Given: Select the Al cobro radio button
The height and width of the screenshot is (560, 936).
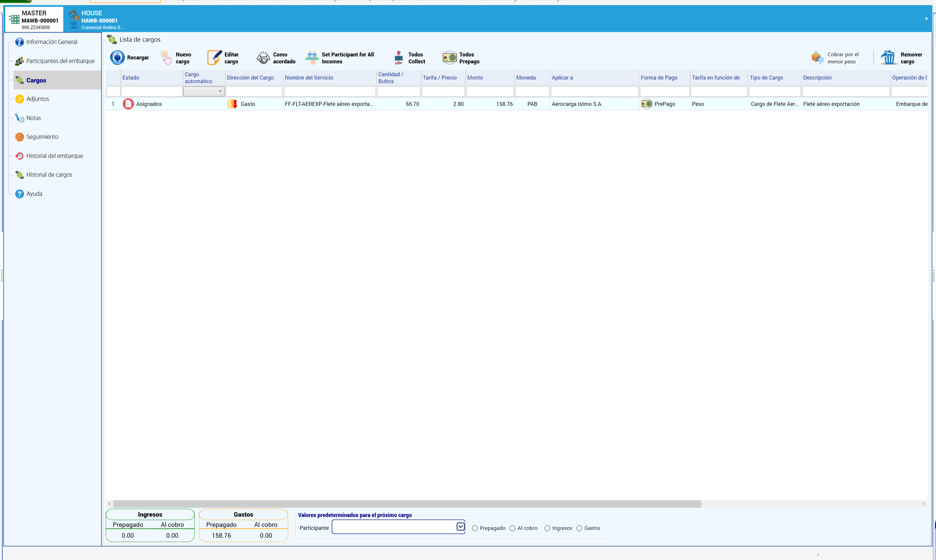Looking at the screenshot, I should [x=512, y=528].
